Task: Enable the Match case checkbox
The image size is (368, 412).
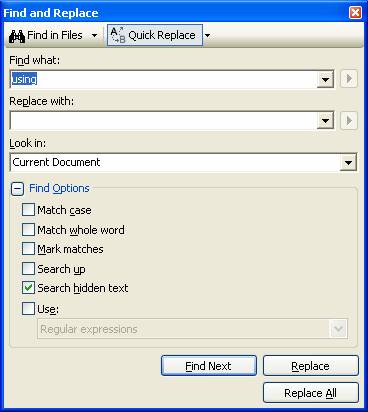Action: 28,210
